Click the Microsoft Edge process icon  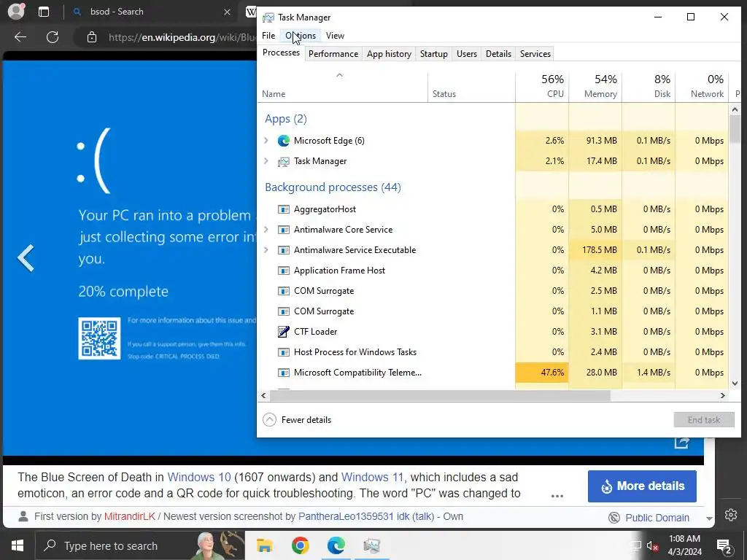click(x=284, y=141)
